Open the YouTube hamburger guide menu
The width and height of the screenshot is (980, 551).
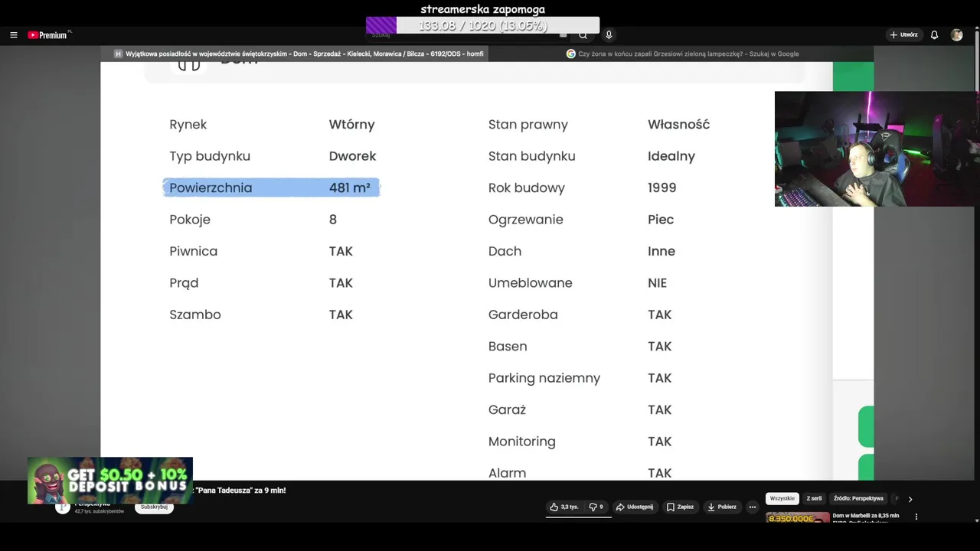coord(13,35)
